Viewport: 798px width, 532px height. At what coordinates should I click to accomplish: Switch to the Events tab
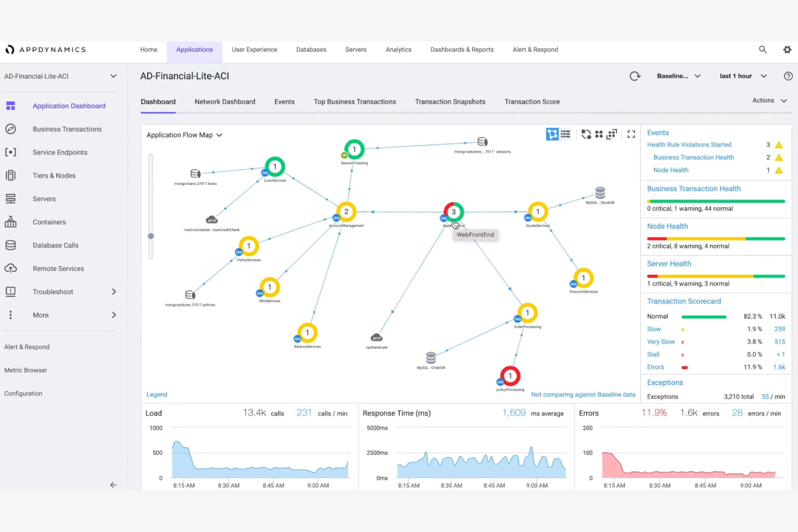click(x=284, y=101)
